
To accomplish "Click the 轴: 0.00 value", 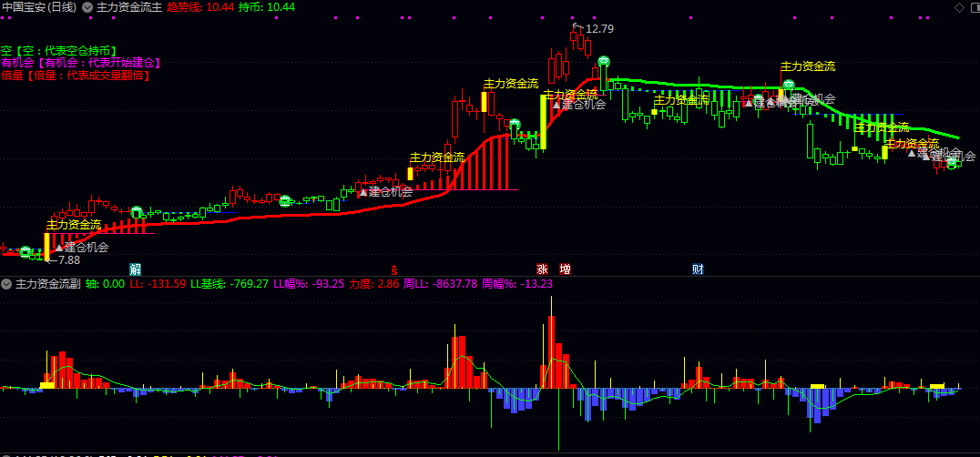I will (x=105, y=284).
